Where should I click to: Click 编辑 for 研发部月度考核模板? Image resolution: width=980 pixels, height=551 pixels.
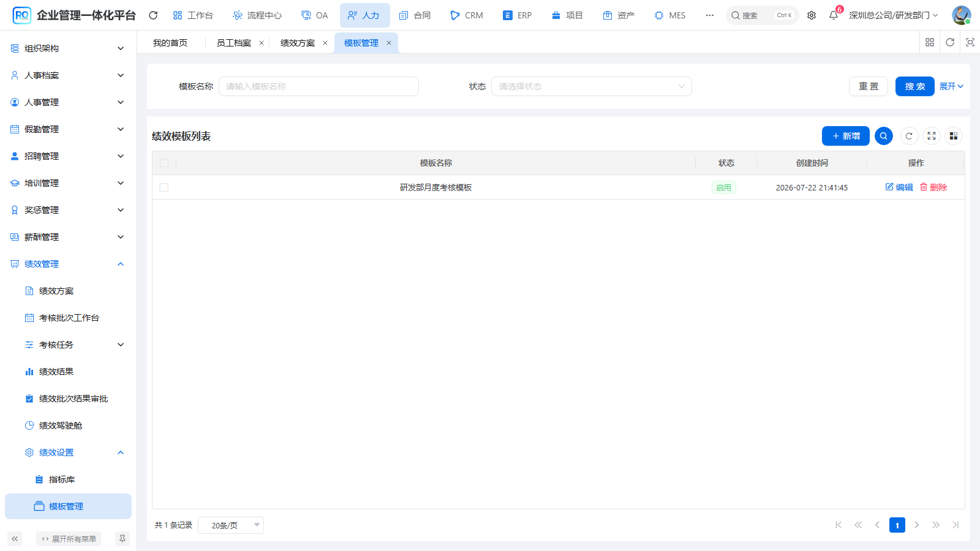(899, 187)
